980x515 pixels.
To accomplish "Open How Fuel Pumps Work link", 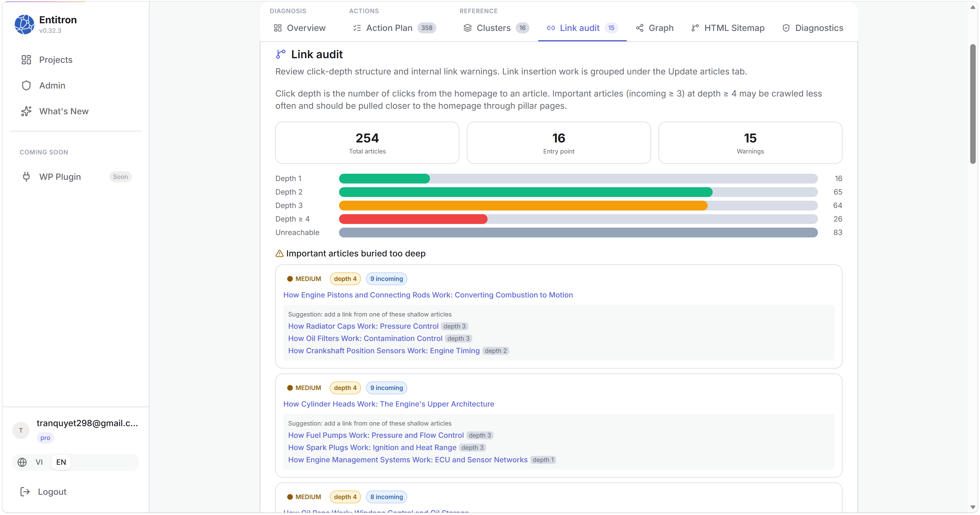I will click(x=376, y=435).
